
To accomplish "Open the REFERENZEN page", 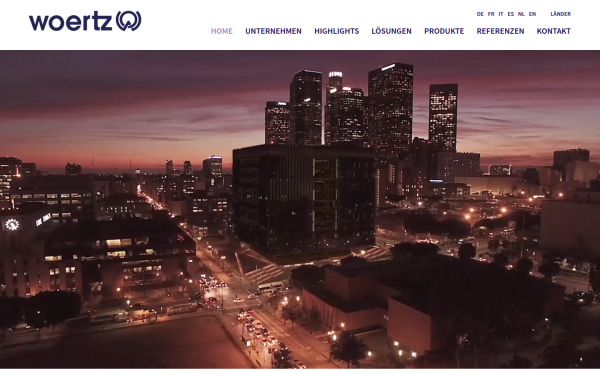I will [x=500, y=31].
